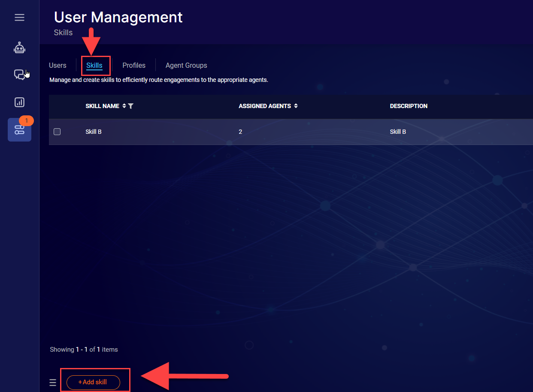Click the Skill B description cell
Image resolution: width=533 pixels, height=392 pixels.
[x=398, y=132]
